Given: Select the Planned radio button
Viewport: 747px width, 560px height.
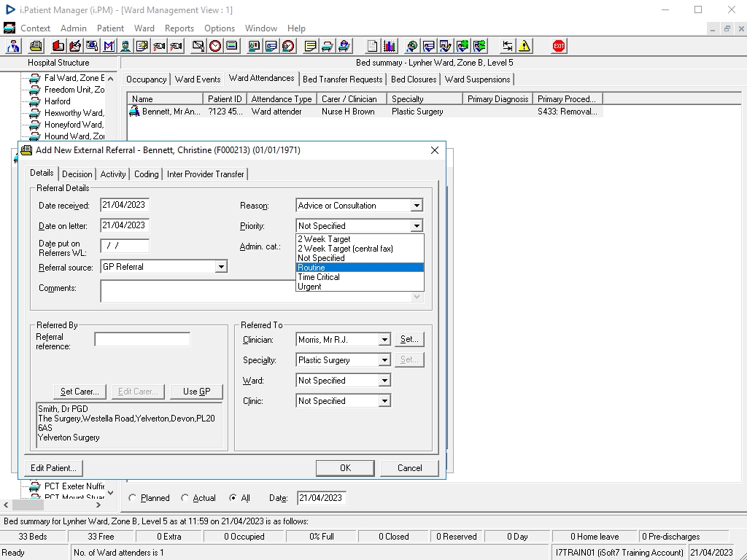Looking at the screenshot, I should click(x=133, y=497).
